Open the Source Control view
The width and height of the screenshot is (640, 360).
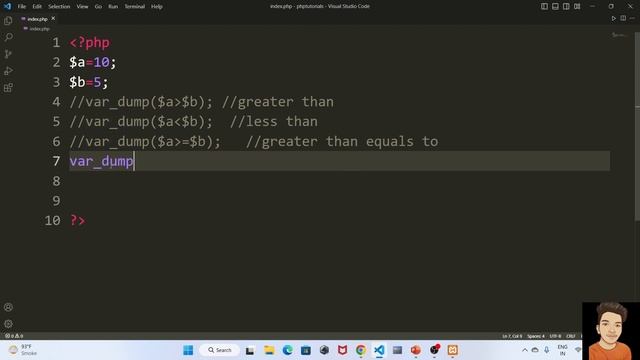pos(8,54)
